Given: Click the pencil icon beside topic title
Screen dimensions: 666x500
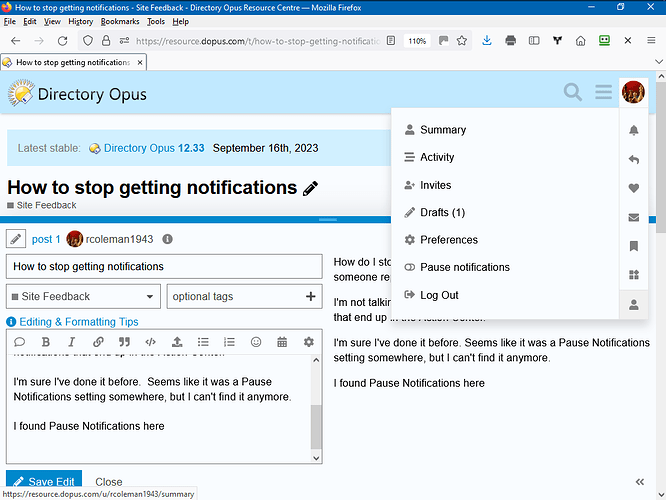Looking at the screenshot, I should 310,188.
